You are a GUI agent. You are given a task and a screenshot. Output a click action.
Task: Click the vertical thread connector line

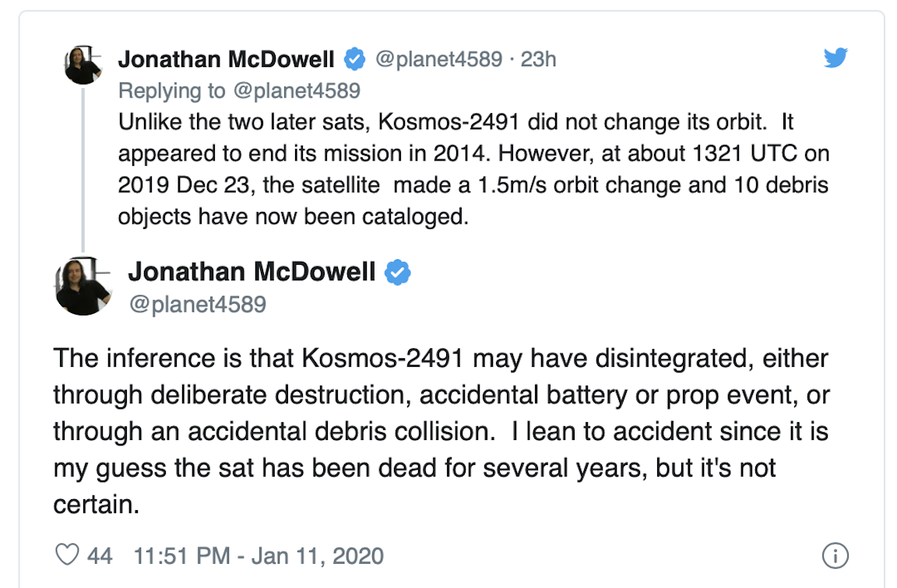(83, 169)
